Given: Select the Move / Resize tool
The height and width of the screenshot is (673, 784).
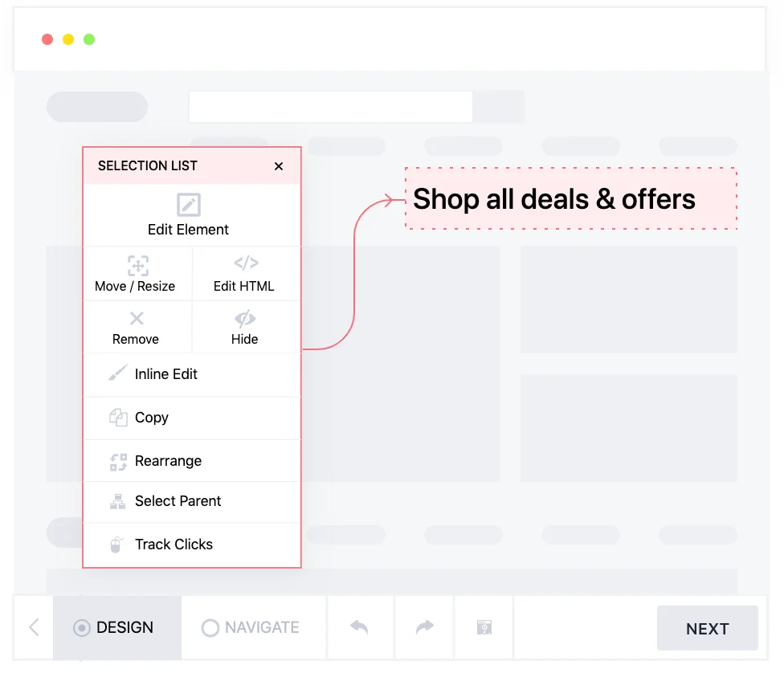Looking at the screenshot, I should (x=137, y=274).
